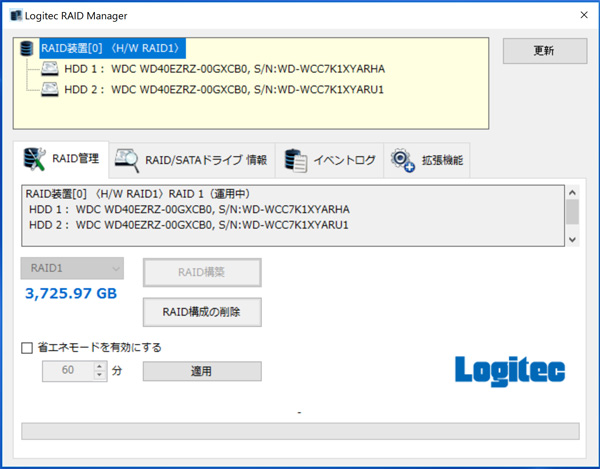The width and height of the screenshot is (600, 469).
Task: Click the RAID構成の削除 button
Action: 202,312
